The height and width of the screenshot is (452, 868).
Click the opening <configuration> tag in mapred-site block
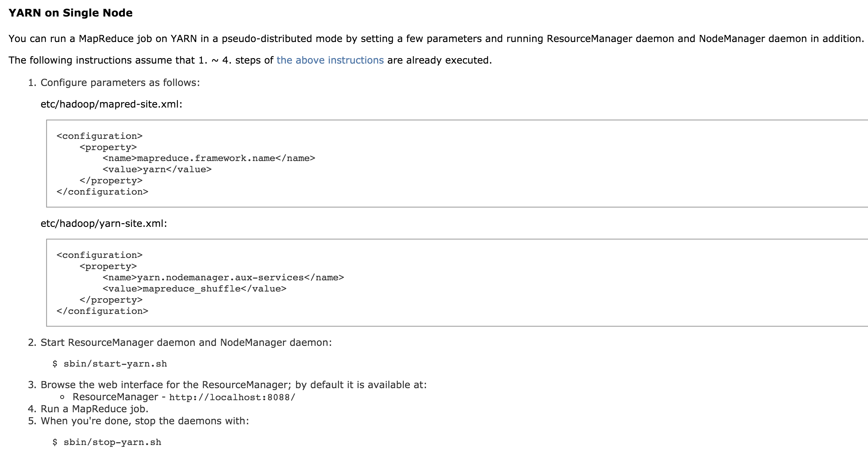(99, 136)
